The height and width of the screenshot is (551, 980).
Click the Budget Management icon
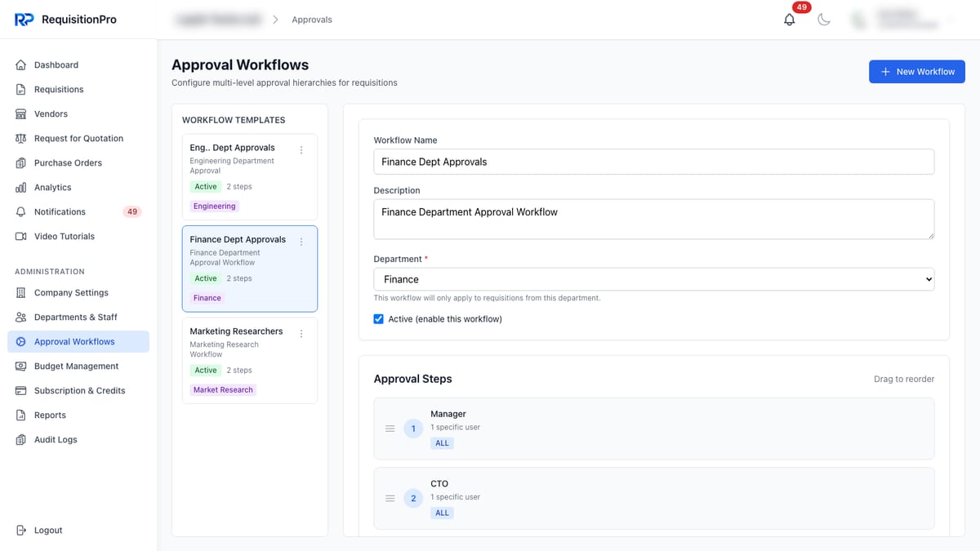pyautogui.click(x=21, y=366)
